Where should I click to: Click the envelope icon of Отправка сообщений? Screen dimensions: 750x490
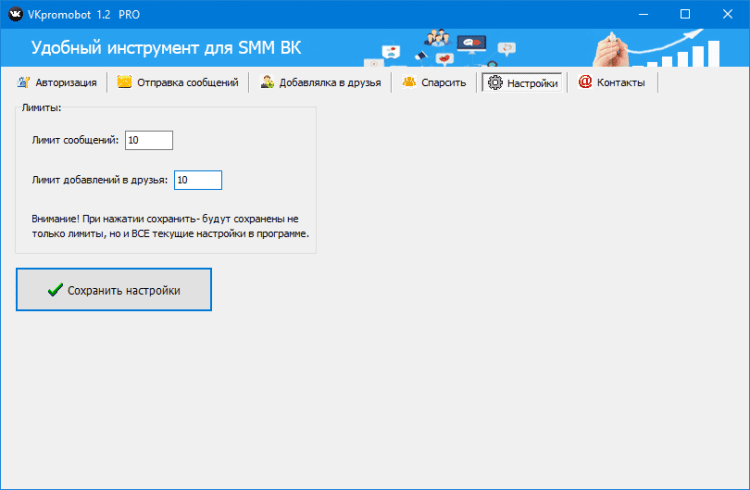click(x=124, y=82)
